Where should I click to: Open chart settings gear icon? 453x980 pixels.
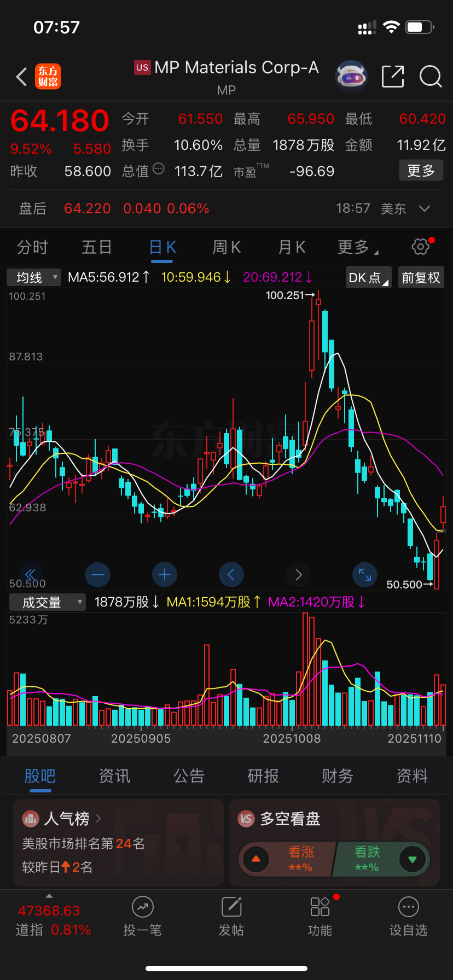(x=420, y=247)
